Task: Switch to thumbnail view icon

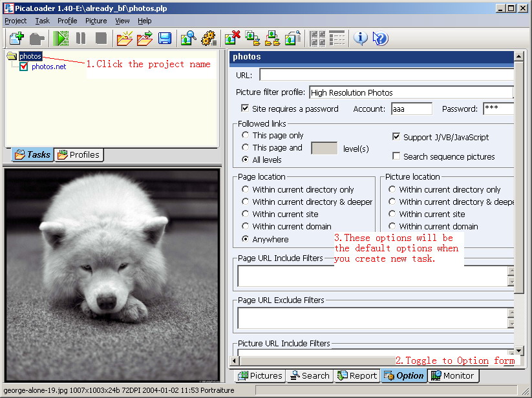Action: click(x=317, y=38)
